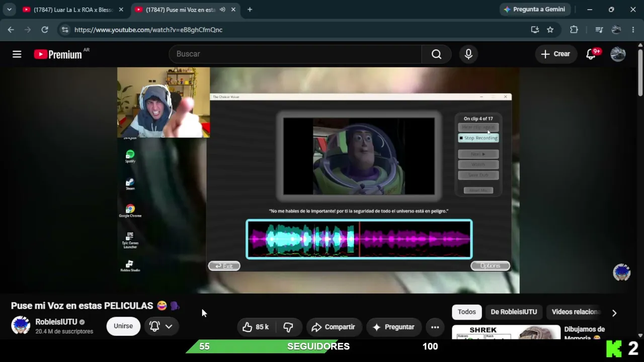Click the Preguntar button

point(394,327)
